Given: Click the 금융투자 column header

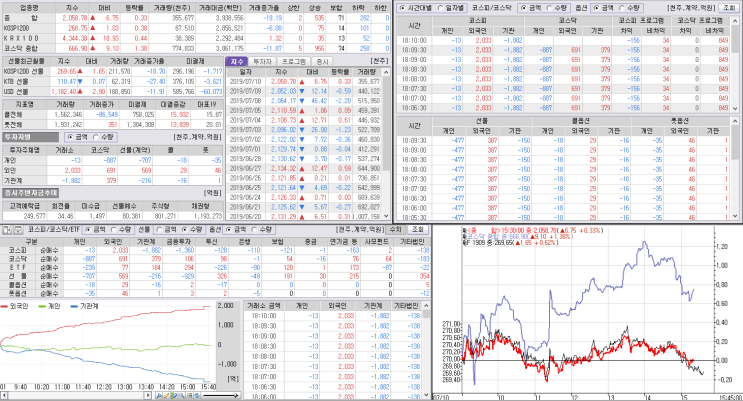Looking at the screenshot, I should 178,242.
